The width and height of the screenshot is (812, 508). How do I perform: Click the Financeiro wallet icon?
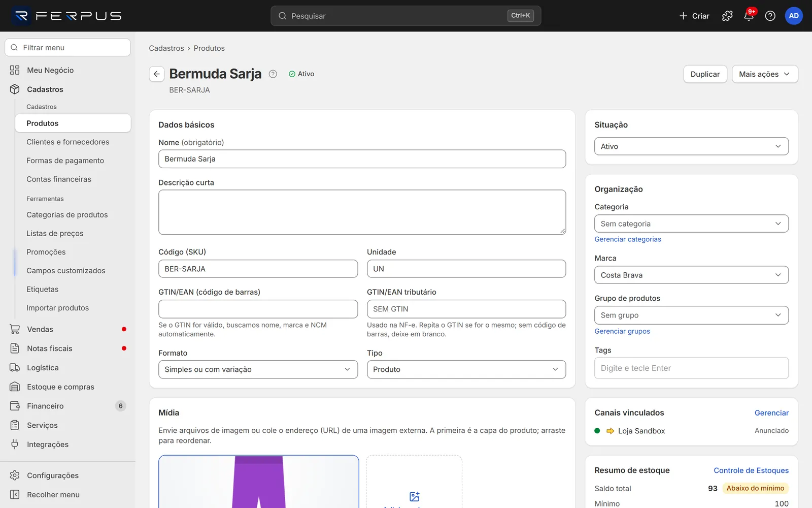15,406
